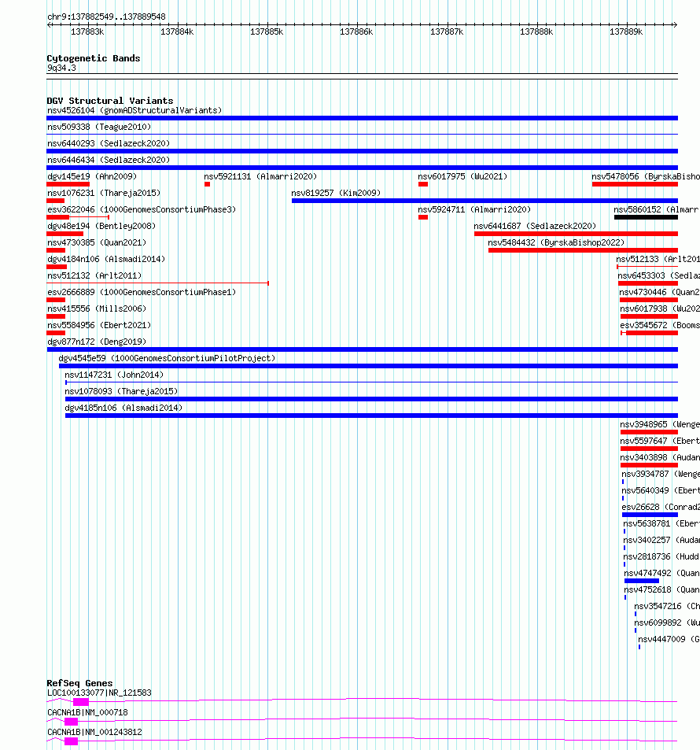Click the nsv512133 variant label
700x750 pixels.
pyautogui.click(x=658, y=259)
